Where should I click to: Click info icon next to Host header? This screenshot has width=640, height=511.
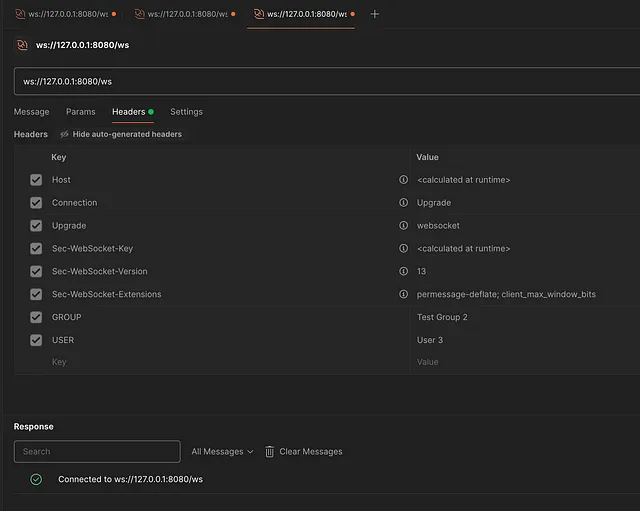[x=404, y=180]
